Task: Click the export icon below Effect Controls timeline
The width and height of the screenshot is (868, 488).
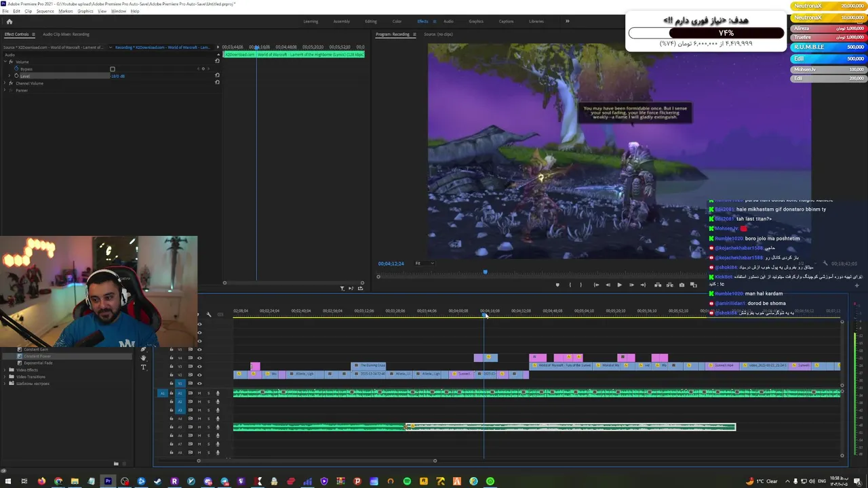Action: [360, 288]
